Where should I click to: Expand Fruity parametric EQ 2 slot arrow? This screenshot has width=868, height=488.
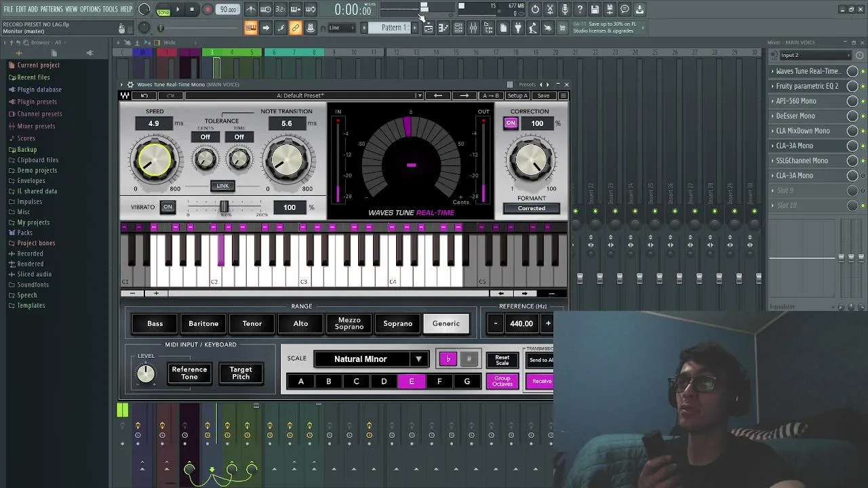pos(773,86)
